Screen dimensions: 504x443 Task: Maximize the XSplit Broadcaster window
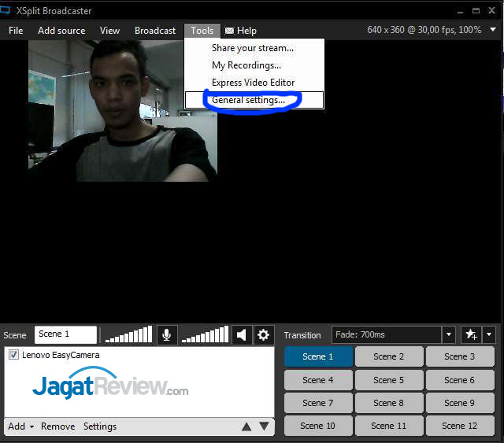[x=476, y=11]
